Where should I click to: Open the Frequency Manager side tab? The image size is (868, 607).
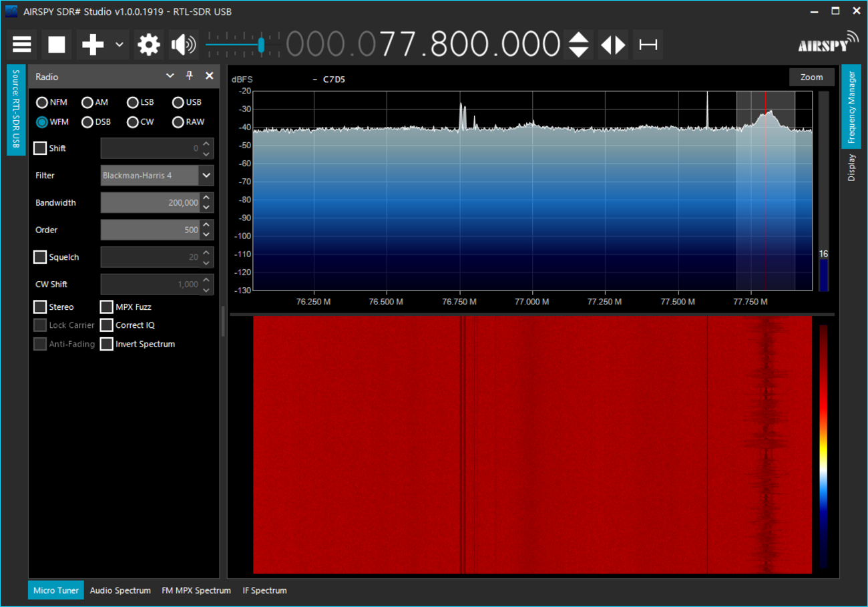tap(851, 107)
